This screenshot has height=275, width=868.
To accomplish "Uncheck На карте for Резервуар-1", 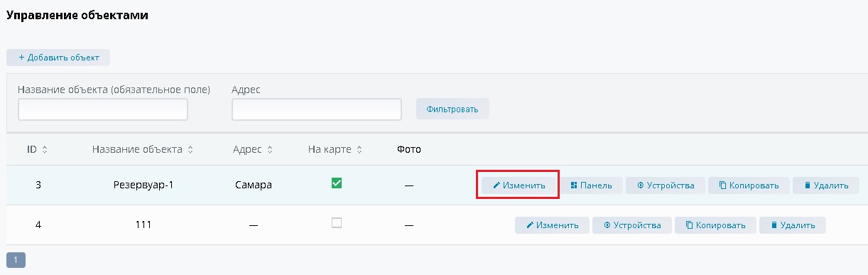I will (337, 183).
